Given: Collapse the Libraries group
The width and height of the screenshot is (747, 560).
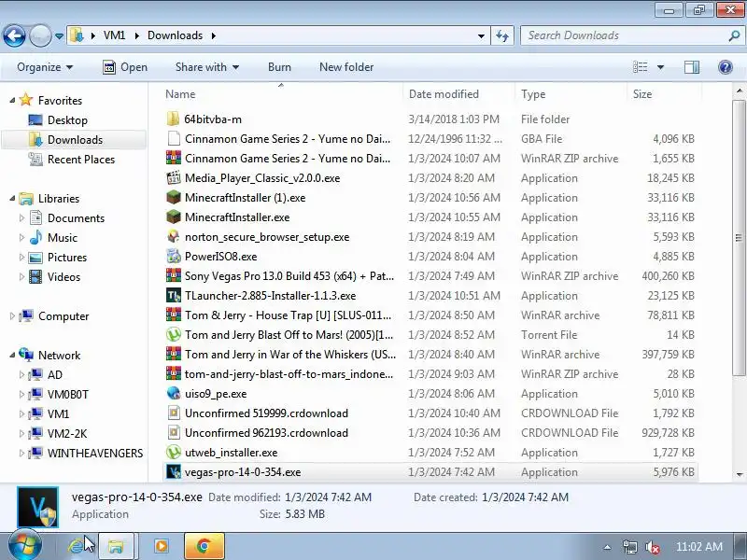Looking at the screenshot, I should click(x=12, y=199).
